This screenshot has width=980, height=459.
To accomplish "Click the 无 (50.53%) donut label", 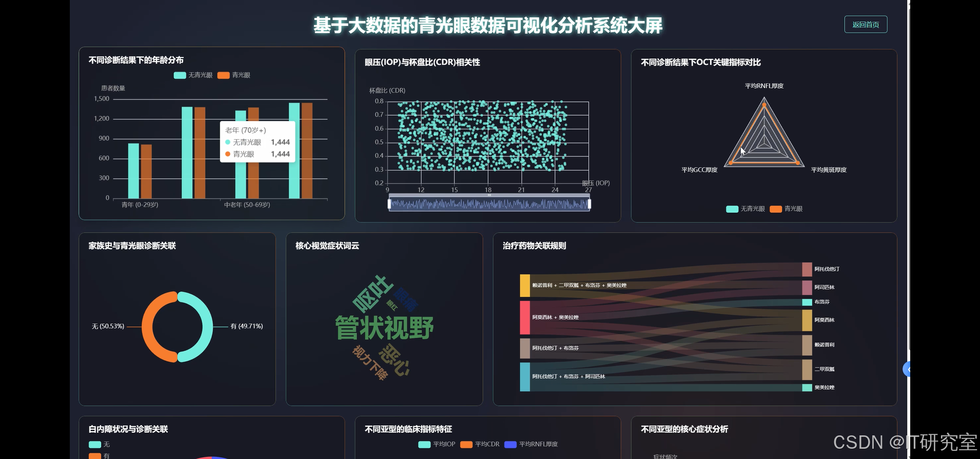I will coord(108,326).
